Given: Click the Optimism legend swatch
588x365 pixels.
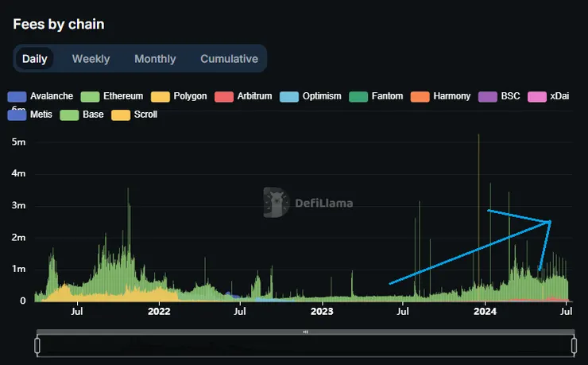Looking at the screenshot, I should (x=289, y=96).
